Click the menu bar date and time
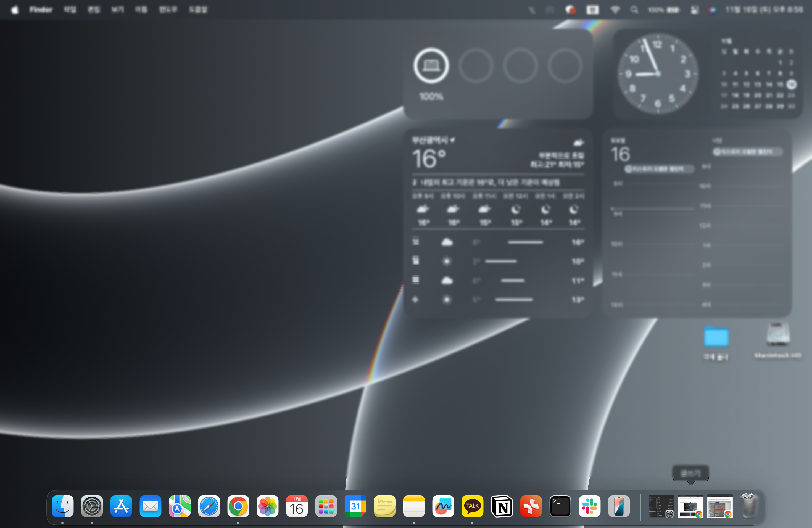This screenshot has height=528, width=812. tap(764, 10)
